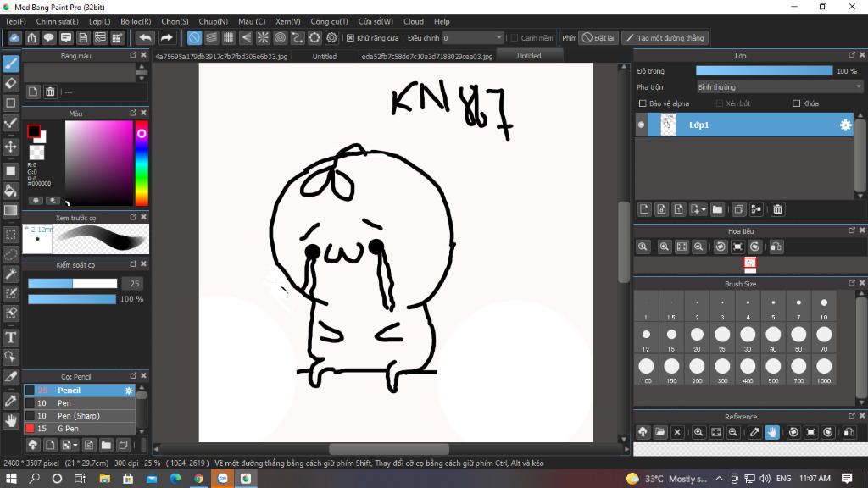Click the Undo arrow in toolbar
This screenshot has width=868, height=488.
pos(145,37)
